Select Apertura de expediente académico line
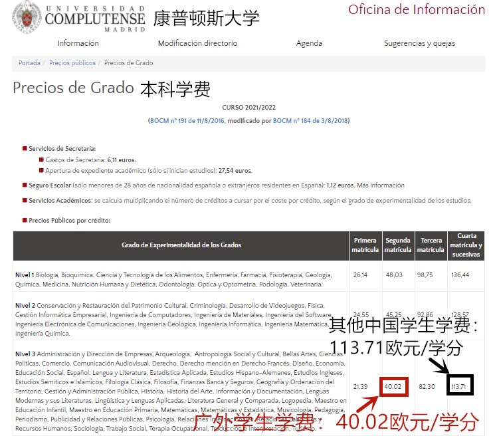 coord(149,171)
